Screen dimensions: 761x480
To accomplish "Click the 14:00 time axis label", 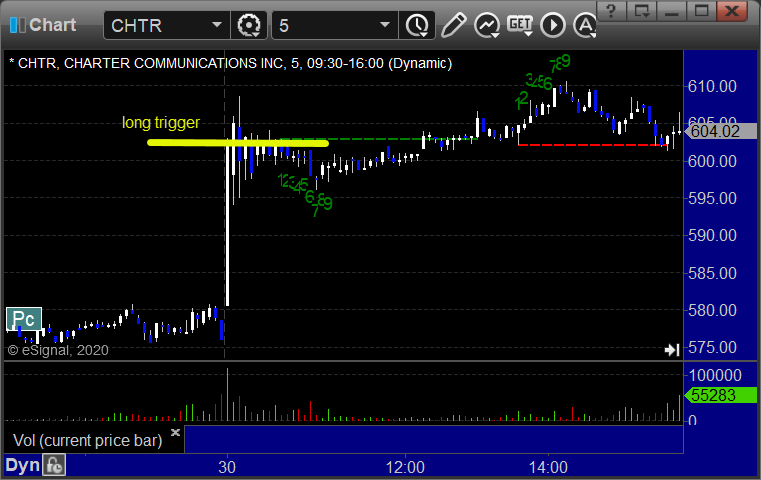I will (x=548, y=467).
